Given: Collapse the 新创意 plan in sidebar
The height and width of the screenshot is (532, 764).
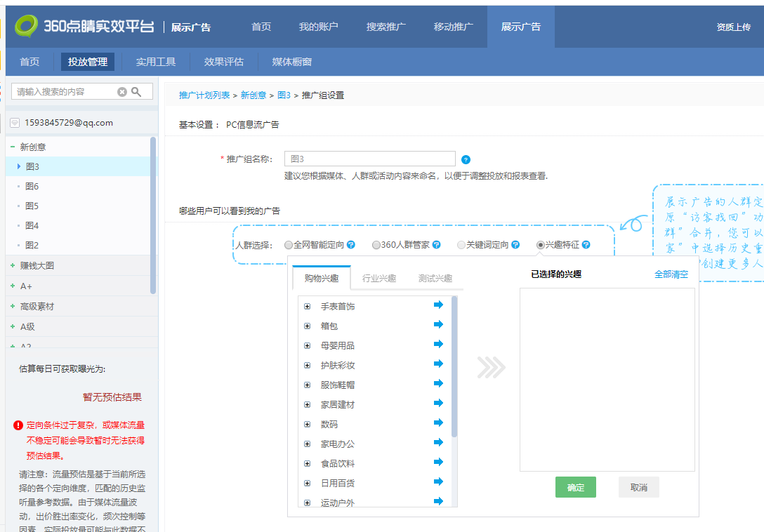Looking at the screenshot, I should (13, 147).
